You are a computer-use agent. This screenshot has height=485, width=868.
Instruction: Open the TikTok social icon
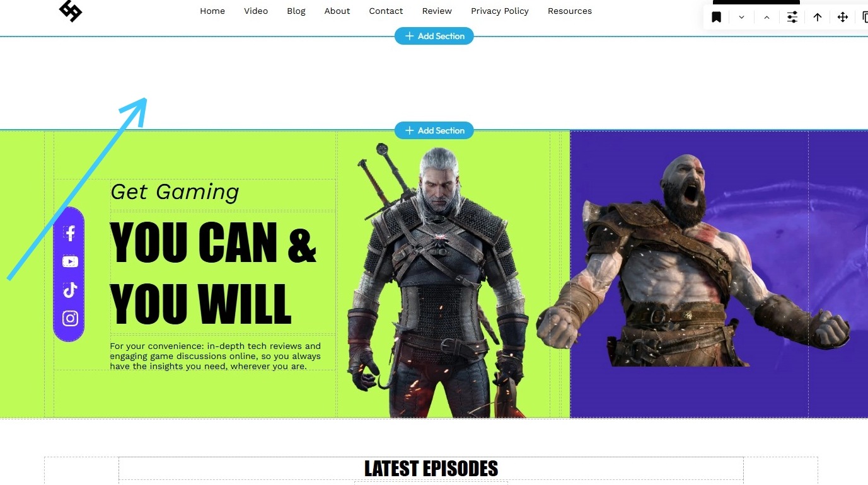[x=70, y=290]
